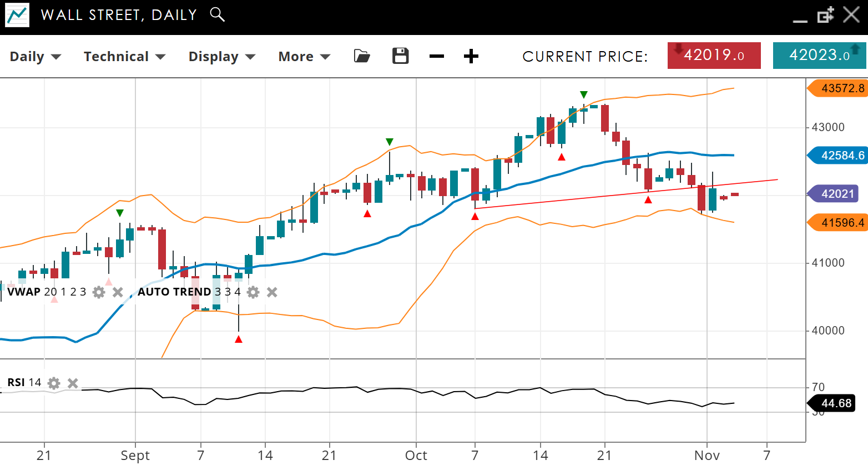Zoom out with the minus icon

coord(437,56)
